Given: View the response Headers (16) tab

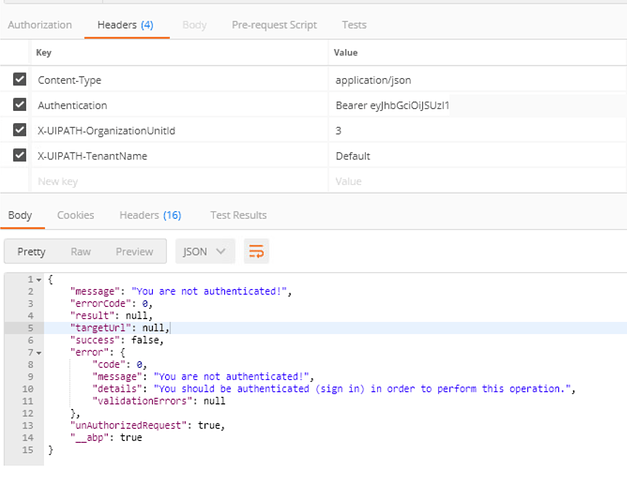Looking at the screenshot, I should tap(150, 215).
